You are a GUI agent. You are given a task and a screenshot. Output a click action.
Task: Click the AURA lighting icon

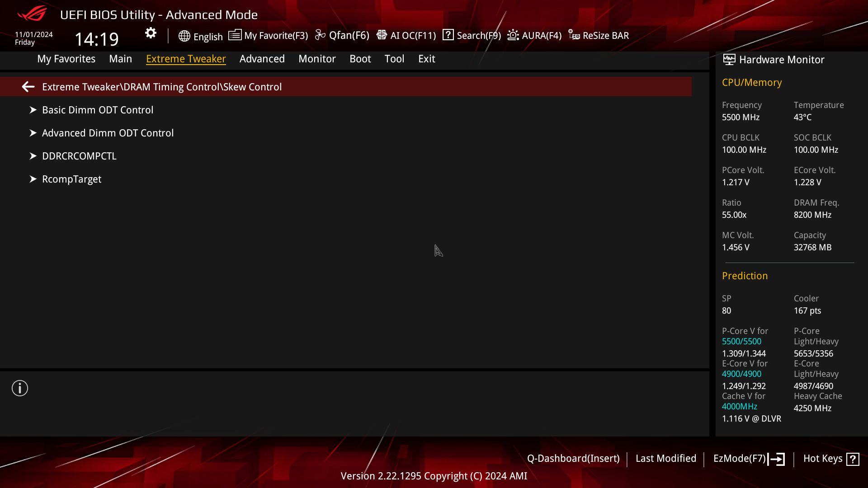[513, 35]
